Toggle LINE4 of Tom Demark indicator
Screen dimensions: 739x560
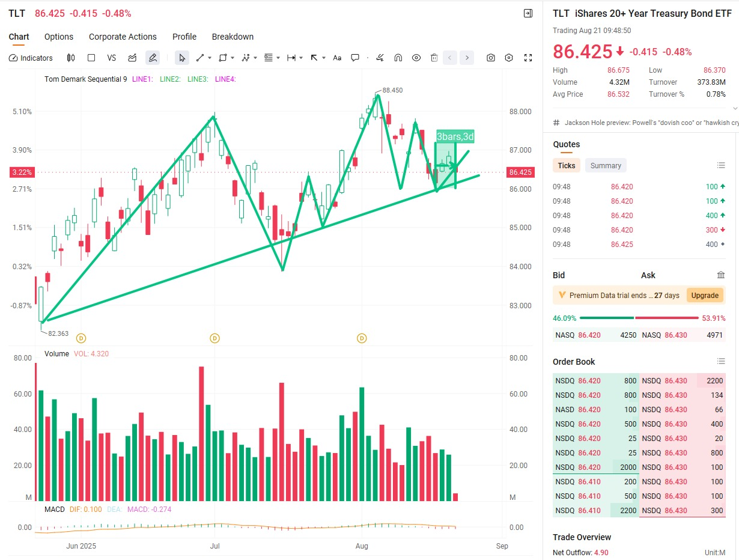click(x=225, y=79)
